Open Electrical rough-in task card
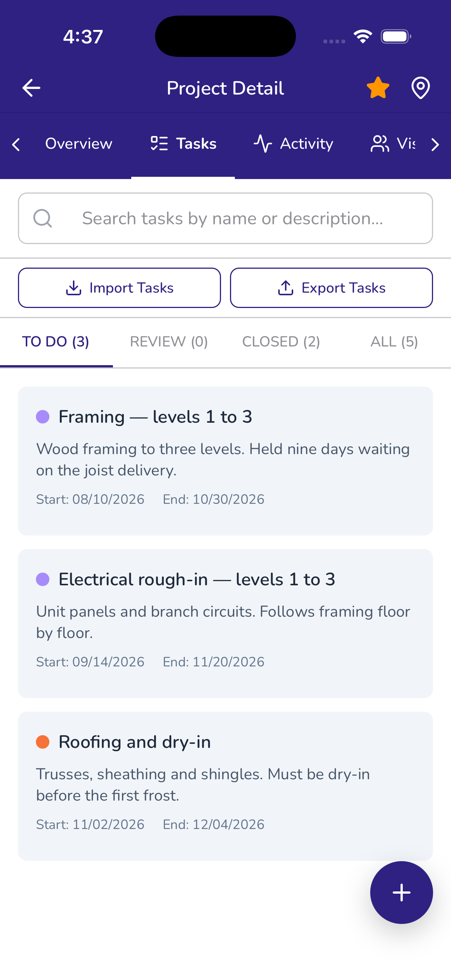 pyautogui.click(x=225, y=623)
